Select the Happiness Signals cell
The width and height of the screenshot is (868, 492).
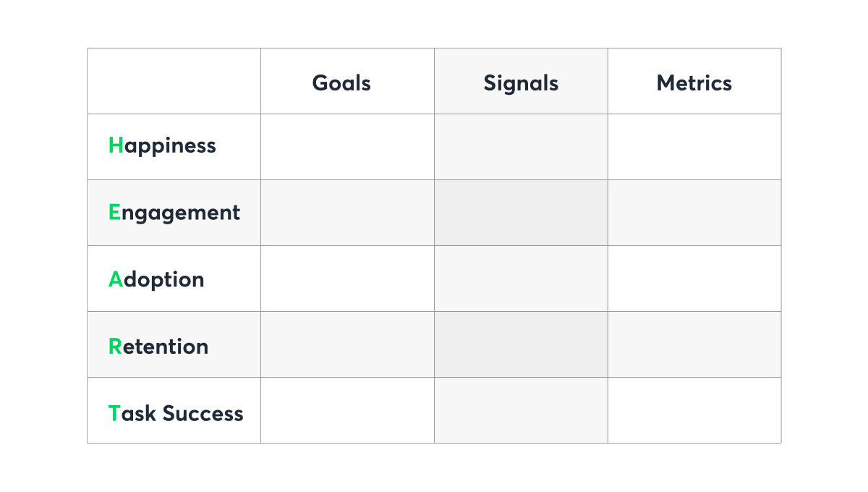point(521,147)
